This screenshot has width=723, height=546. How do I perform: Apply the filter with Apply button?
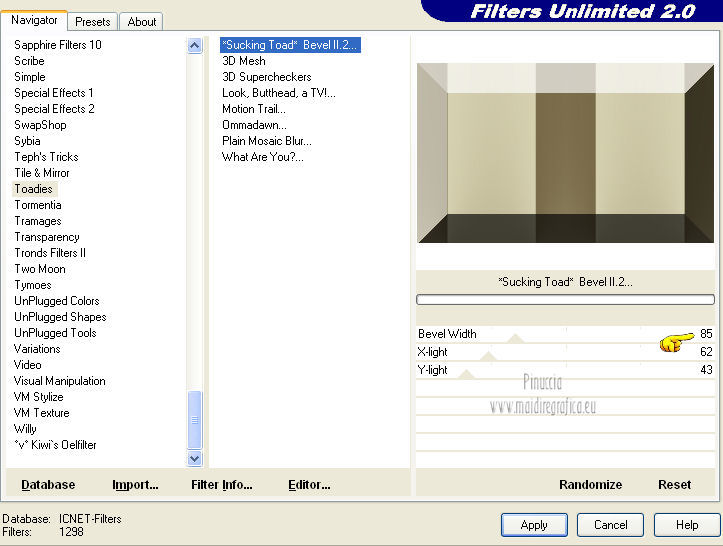pyautogui.click(x=534, y=525)
